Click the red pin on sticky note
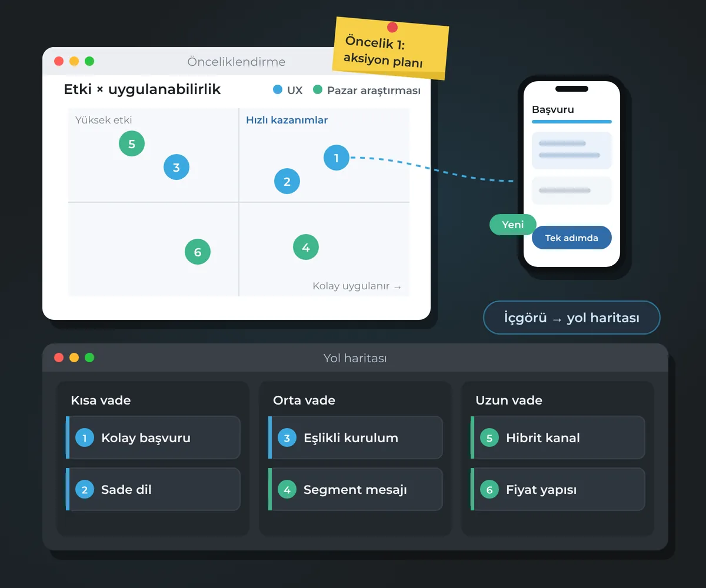The image size is (706, 588). (392, 27)
